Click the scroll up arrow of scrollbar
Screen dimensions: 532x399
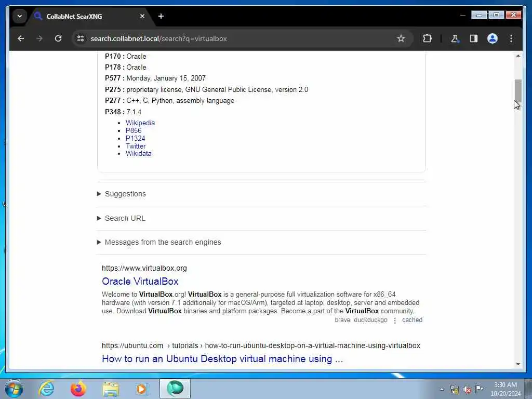(x=518, y=56)
